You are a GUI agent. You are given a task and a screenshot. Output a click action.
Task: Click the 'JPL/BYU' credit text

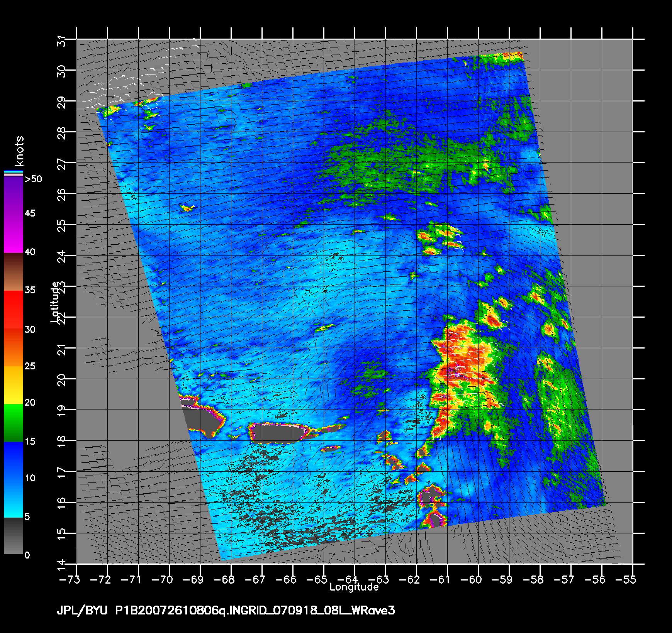83,611
